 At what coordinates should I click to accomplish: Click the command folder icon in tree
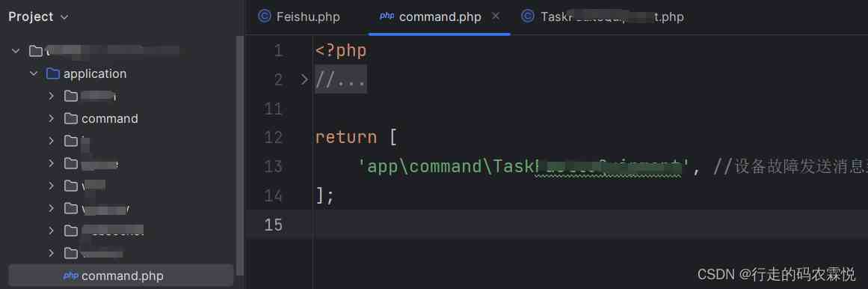[x=71, y=119]
